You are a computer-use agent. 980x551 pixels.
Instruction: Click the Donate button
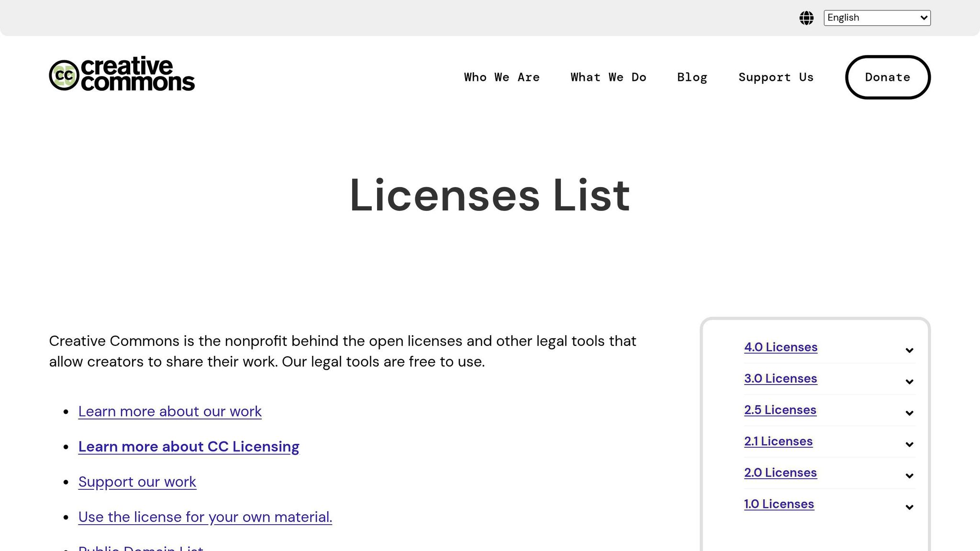point(888,77)
